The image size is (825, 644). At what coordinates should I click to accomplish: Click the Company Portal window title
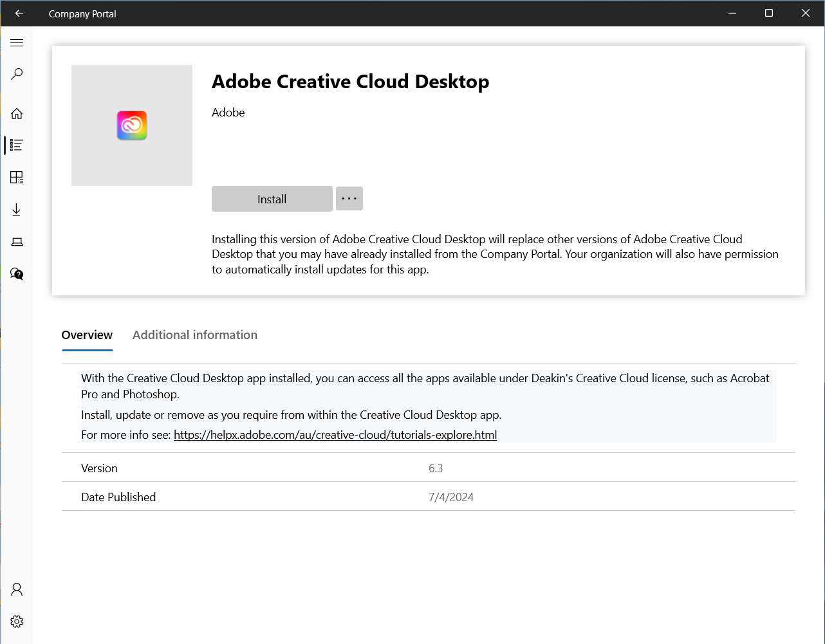click(x=82, y=14)
